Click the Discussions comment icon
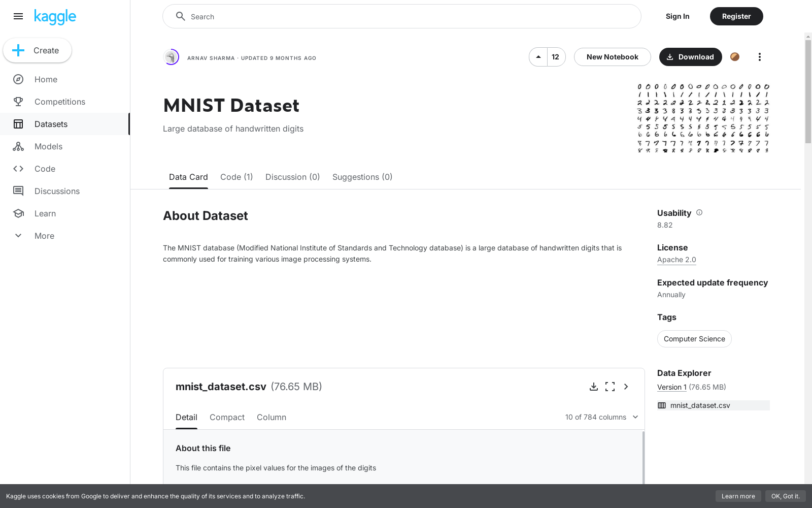812x508 pixels. 18,191
